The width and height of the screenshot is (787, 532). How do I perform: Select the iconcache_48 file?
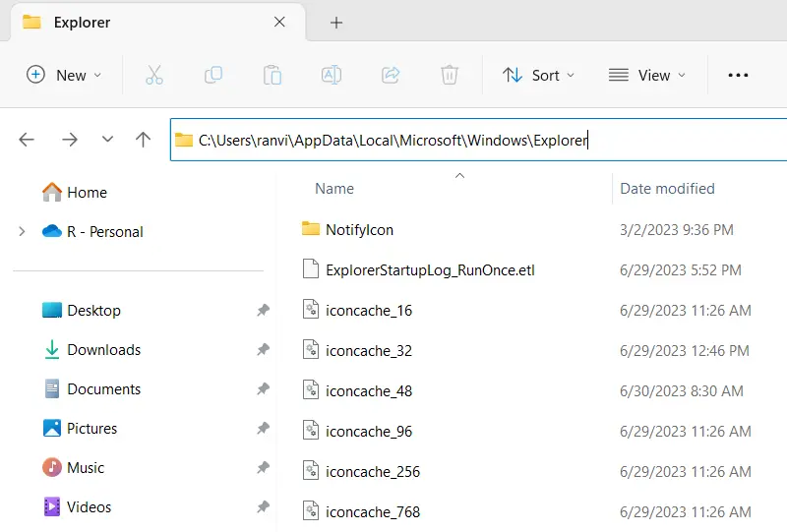tap(369, 390)
